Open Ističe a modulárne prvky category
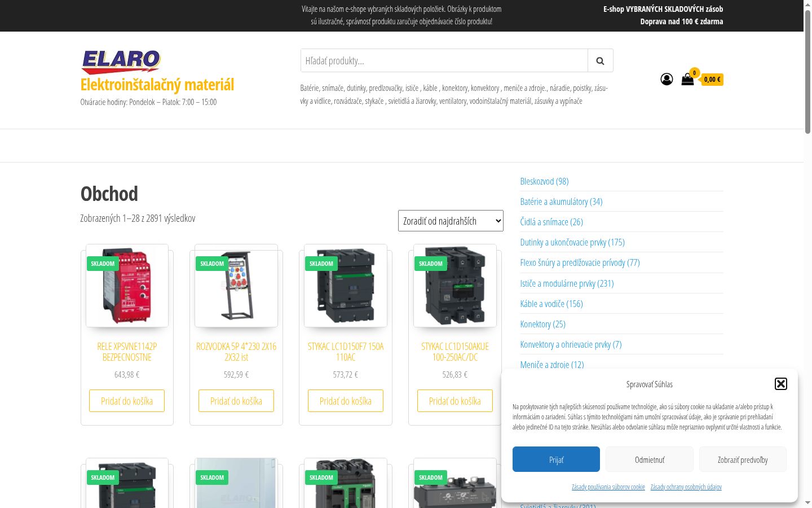The image size is (812, 508). (567, 283)
